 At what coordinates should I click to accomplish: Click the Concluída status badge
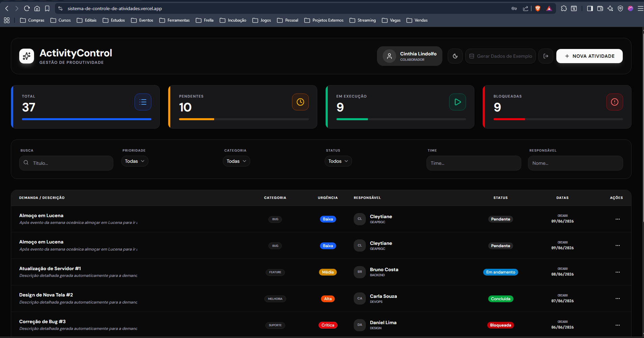(x=500, y=299)
